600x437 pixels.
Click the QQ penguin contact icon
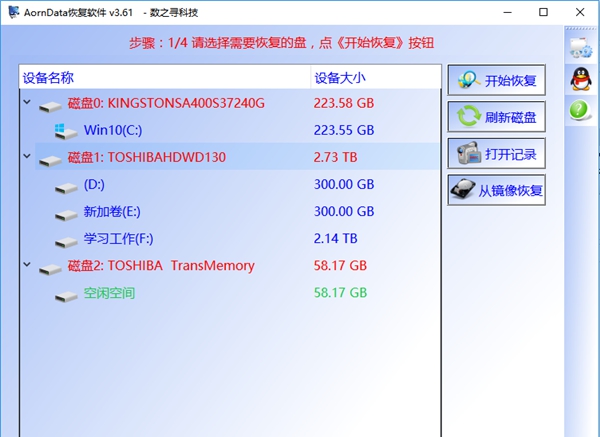point(581,79)
